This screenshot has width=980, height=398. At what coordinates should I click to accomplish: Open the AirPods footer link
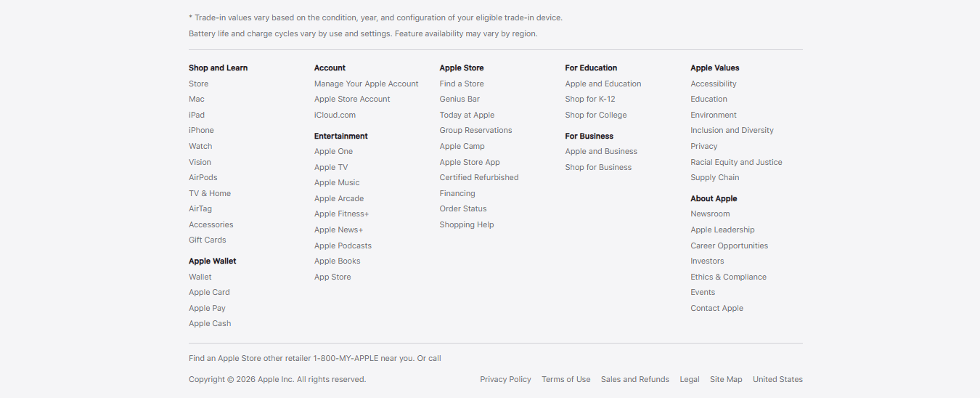[203, 177]
